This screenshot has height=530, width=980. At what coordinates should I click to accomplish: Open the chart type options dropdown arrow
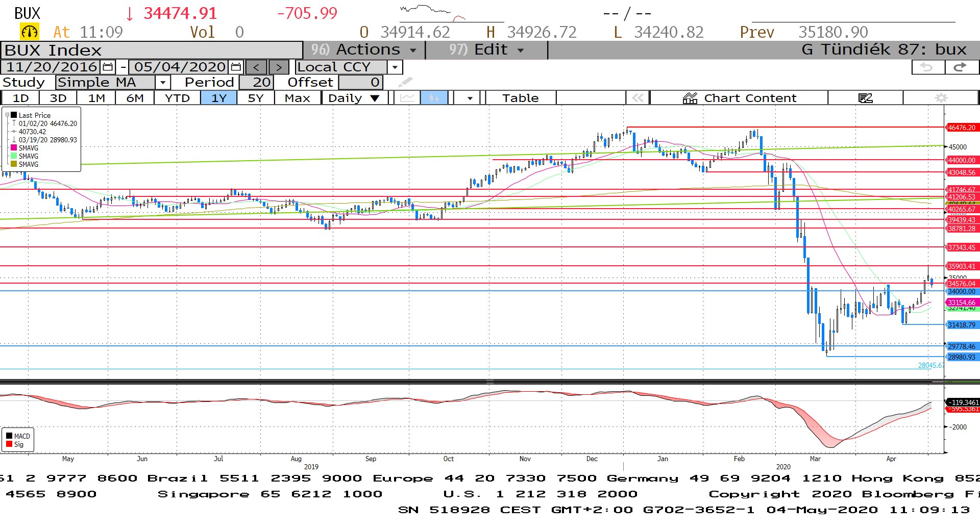click(x=470, y=98)
